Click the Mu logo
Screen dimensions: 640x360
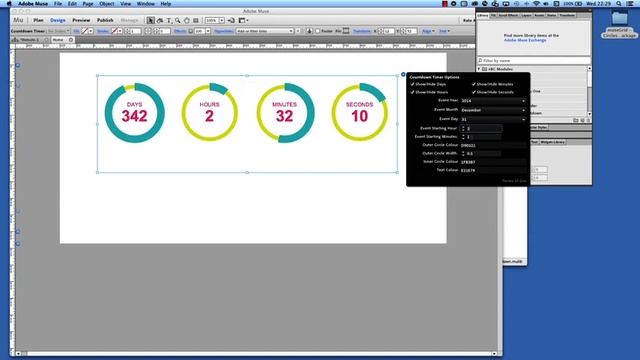(18, 20)
